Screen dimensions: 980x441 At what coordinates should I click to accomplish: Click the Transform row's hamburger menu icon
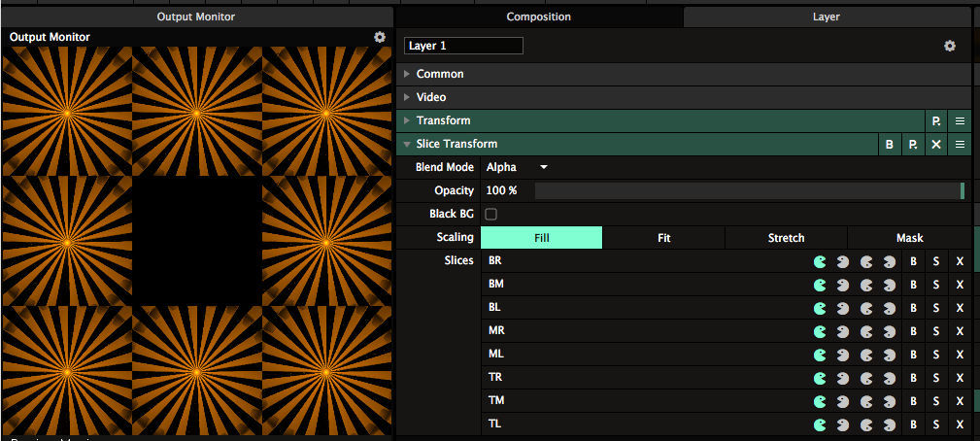pos(960,121)
